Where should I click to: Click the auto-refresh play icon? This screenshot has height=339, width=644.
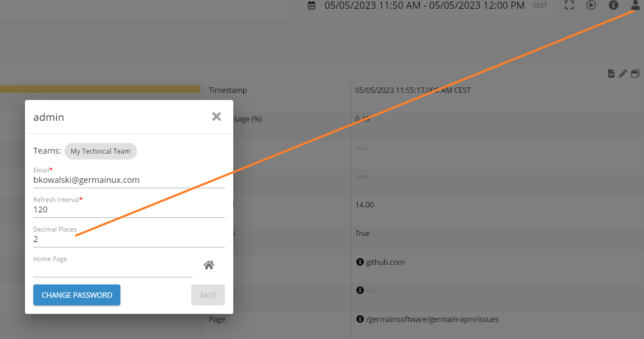tap(591, 5)
